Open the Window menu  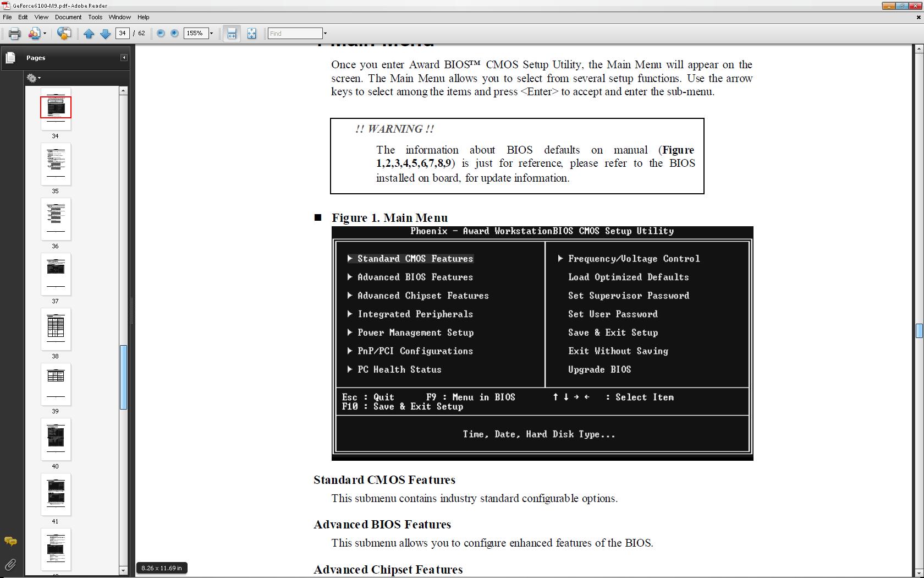[119, 17]
